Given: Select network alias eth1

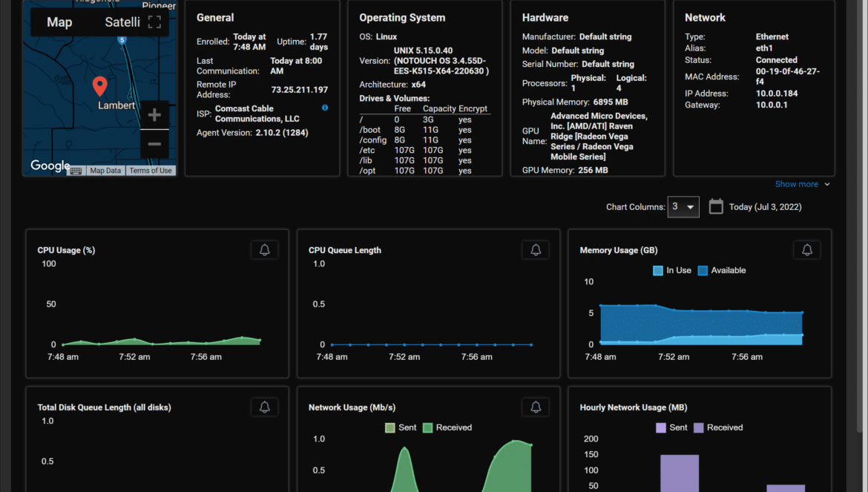Looking at the screenshot, I should click(764, 48).
